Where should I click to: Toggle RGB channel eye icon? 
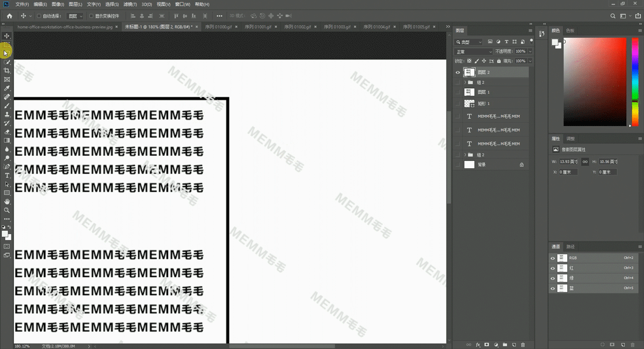point(553,258)
